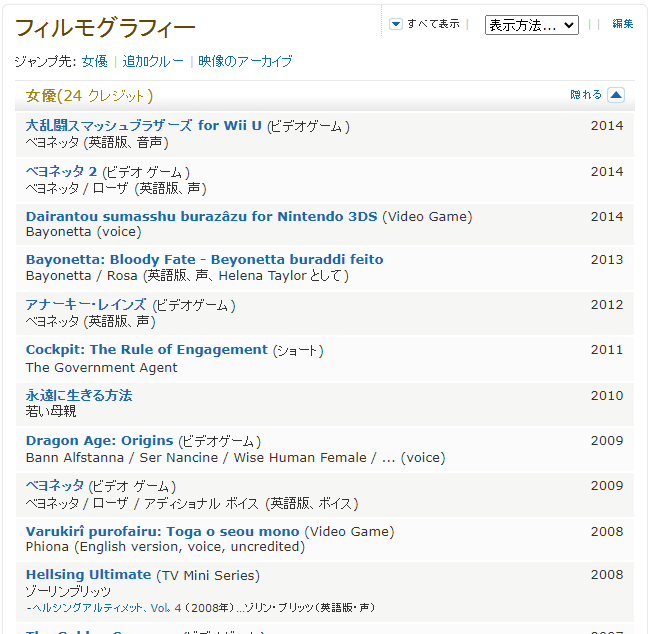The image size is (658, 634).
Task: Click role text Bayonetta (voice)
Action: point(84,232)
